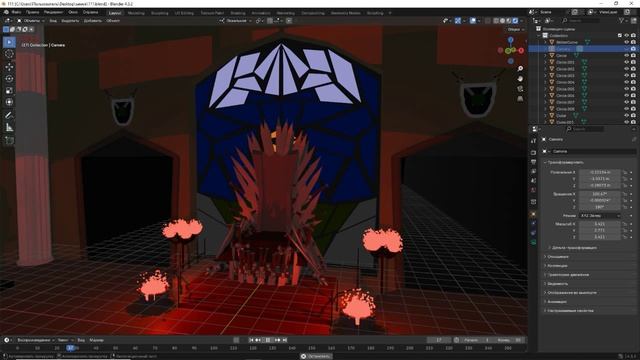Click Остановить in the status bar
640x360 pixels.
(x=316, y=356)
